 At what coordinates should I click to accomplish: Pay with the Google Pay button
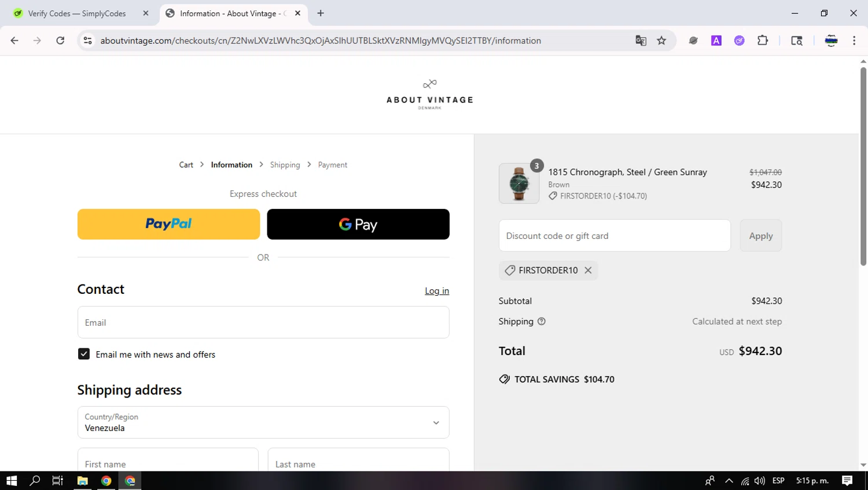(x=358, y=224)
